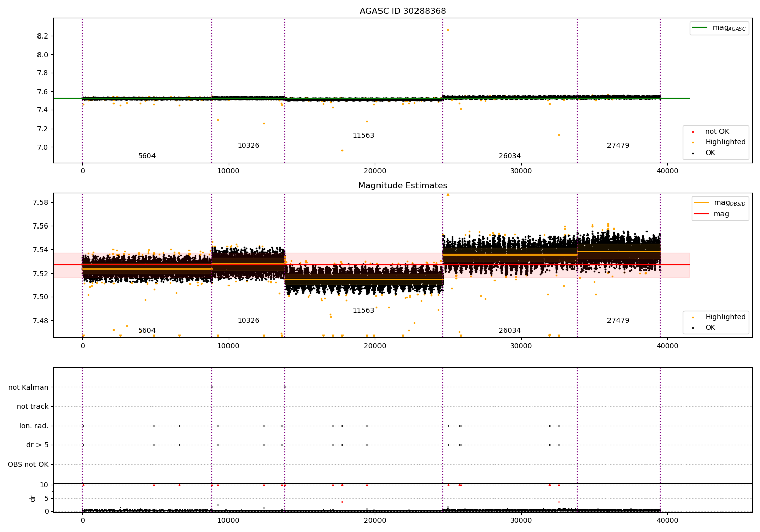Click 'OK' entry in top plot legend
Image resolution: width=760 pixels, height=532 pixels.
(709, 153)
